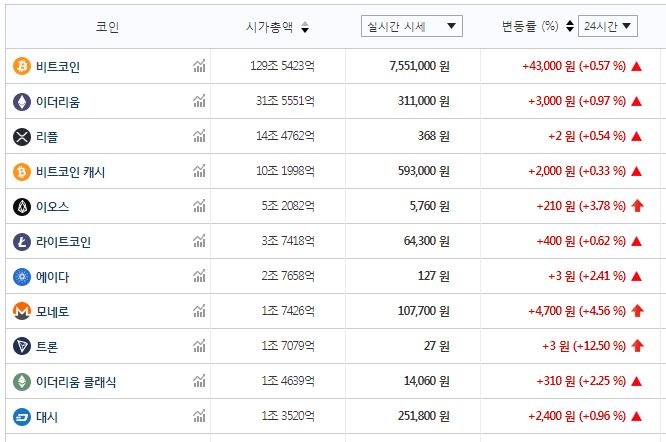Open the 24시간 period dropdown

pos(607,27)
